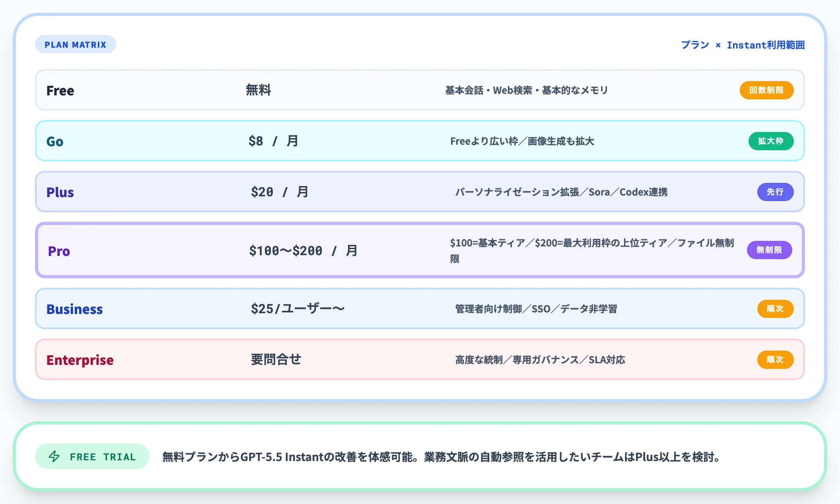Screen dimensions: 840x504
Task: Click the 順次 badge in Enterprise row
Action: [775, 360]
